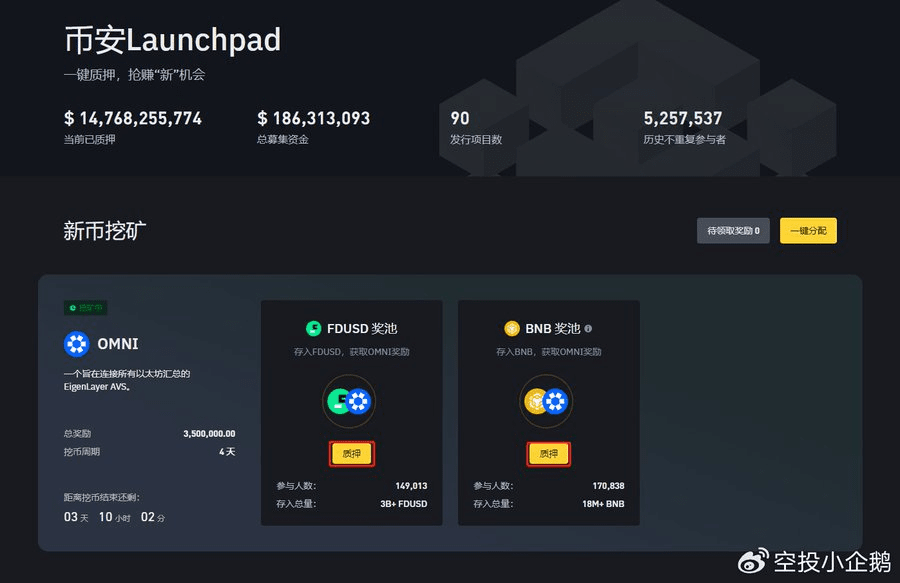Click the 170,838 participant count

pos(608,486)
